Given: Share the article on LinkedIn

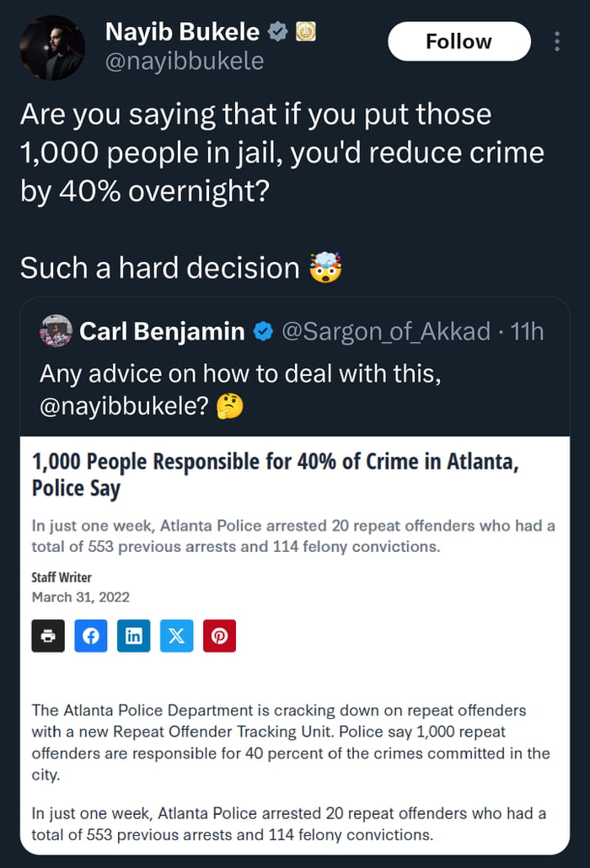Looking at the screenshot, I should tap(134, 635).
